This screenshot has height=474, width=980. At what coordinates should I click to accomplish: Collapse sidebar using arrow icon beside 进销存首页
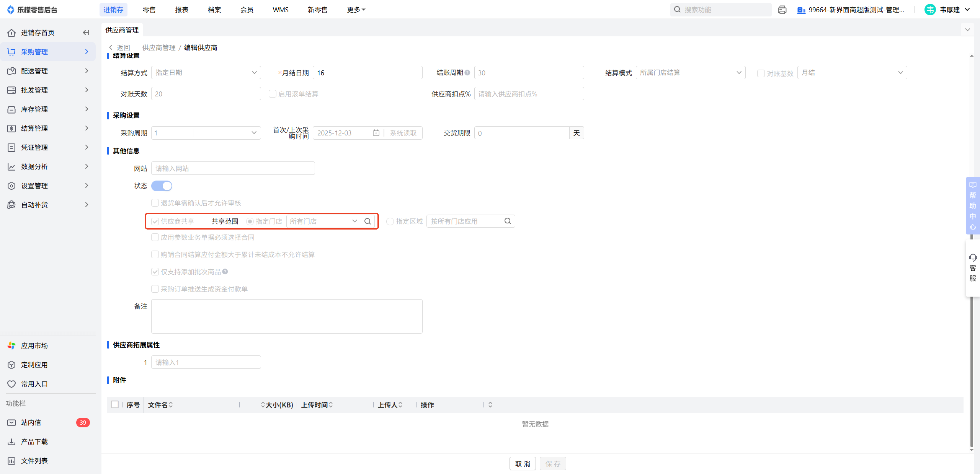click(x=86, y=33)
